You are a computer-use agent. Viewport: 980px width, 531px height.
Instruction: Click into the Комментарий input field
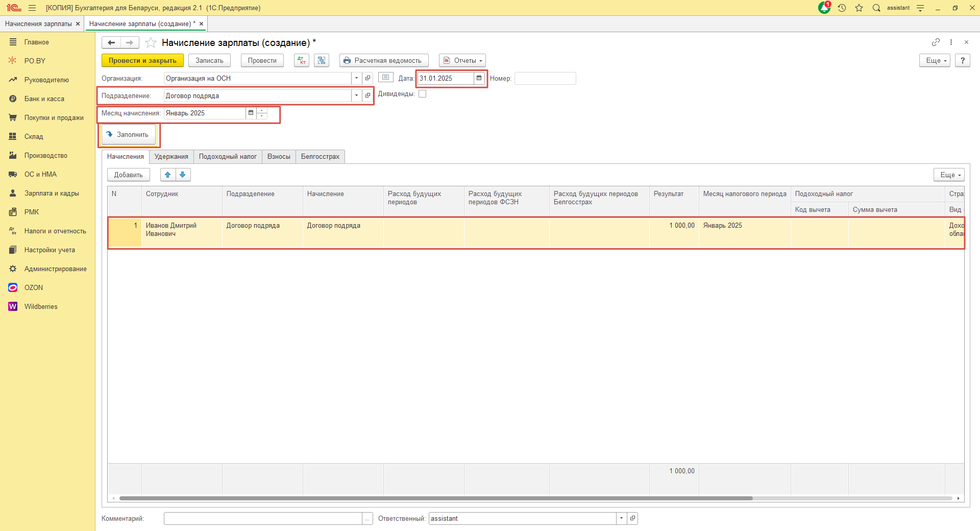click(x=262, y=519)
